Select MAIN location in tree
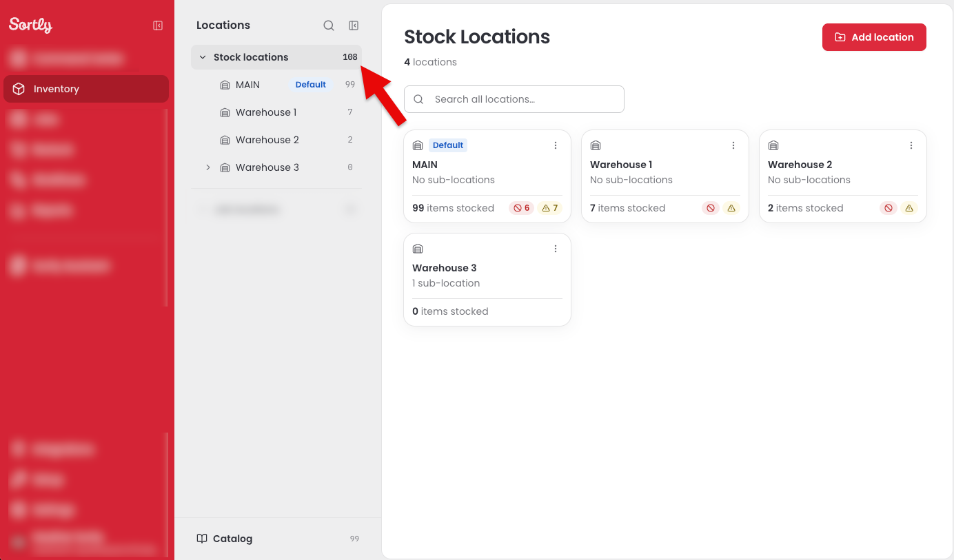Screen dimensions: 954x560 pos(247,85)
